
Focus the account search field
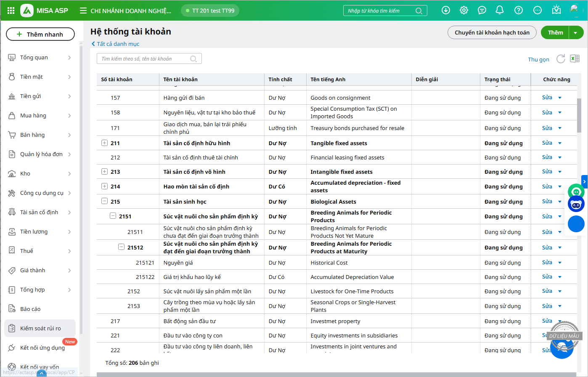point(145,59)
